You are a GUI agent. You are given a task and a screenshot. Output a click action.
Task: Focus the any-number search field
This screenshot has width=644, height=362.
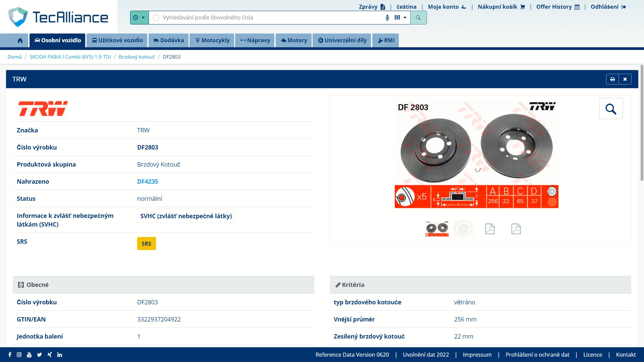272,17
